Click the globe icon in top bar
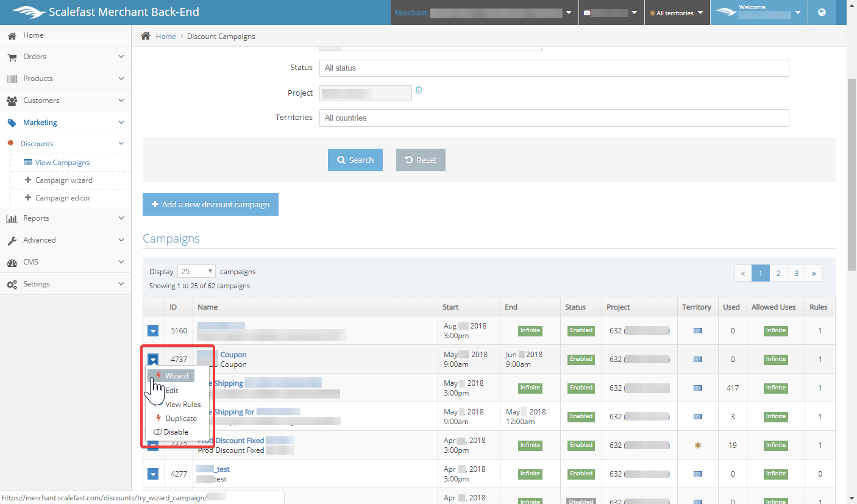Image resolution: width=857 pixels, height=504 pixels. (x=822, y=12)
